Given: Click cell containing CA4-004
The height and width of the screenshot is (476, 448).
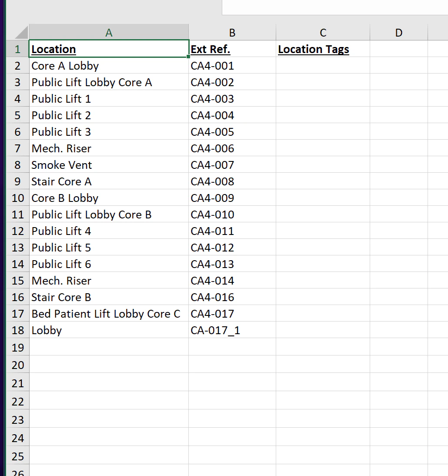Looking at the screenshot, I should click(x=232, y=115).
